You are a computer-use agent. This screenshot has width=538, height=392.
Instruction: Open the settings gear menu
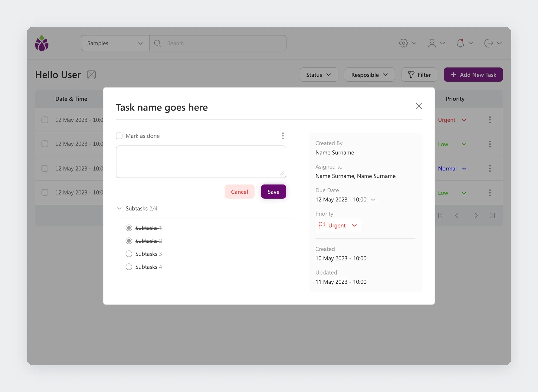(403, 43)
